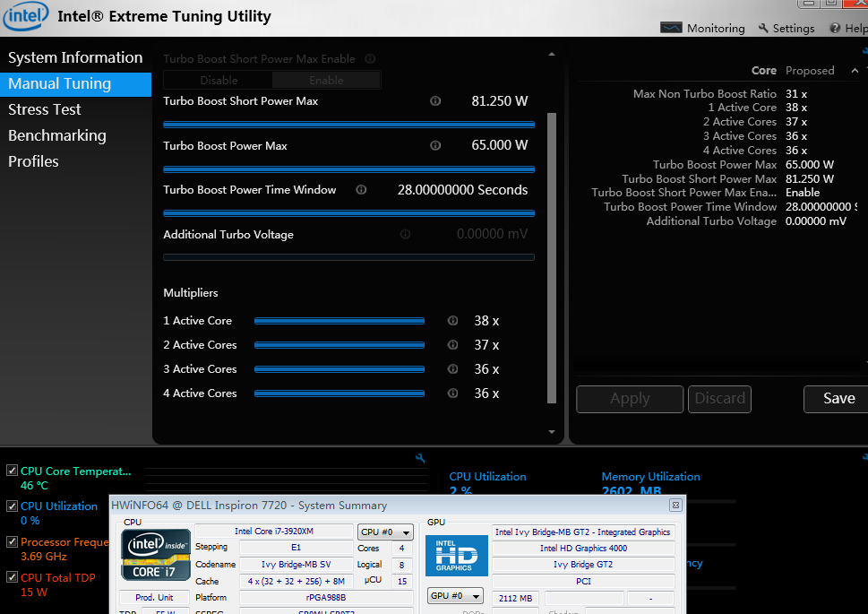This screenshot has height=614, width=868.
Task: Click info icon for Additional Turbo Voltage
Action: [x=405, y=235]
